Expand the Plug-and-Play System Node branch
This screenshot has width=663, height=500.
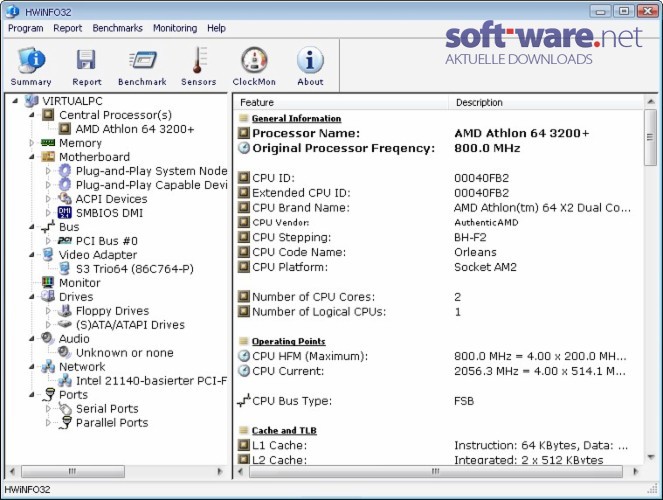(x=48, y=171)
